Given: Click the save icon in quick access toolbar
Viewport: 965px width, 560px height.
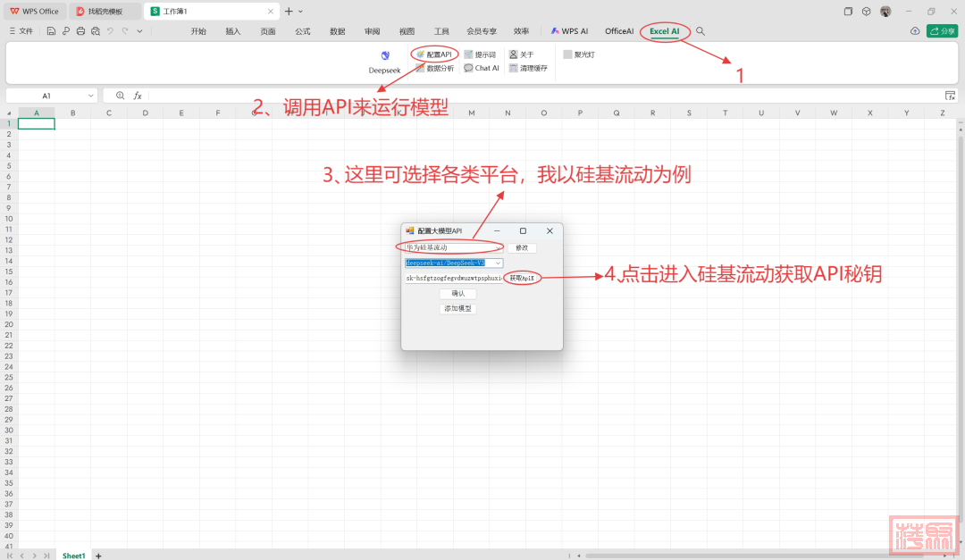Looking at the screenshot, I should [52, 31].
